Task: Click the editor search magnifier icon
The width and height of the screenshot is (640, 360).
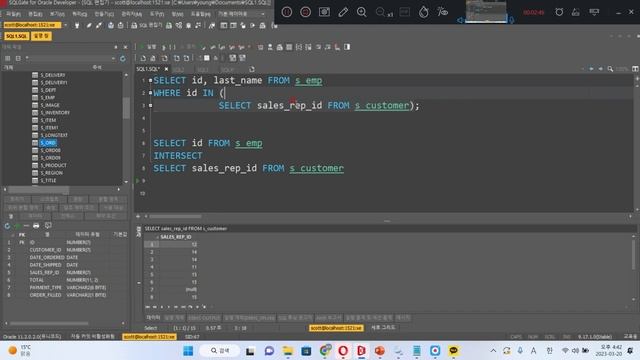Action: pos(610,69)
